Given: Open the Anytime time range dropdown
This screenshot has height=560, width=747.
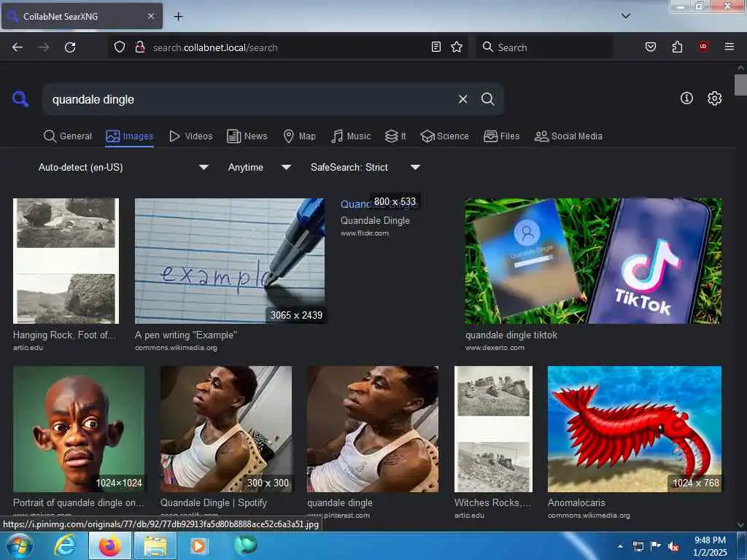Looking at the screenshot, I should pos(260,167).
